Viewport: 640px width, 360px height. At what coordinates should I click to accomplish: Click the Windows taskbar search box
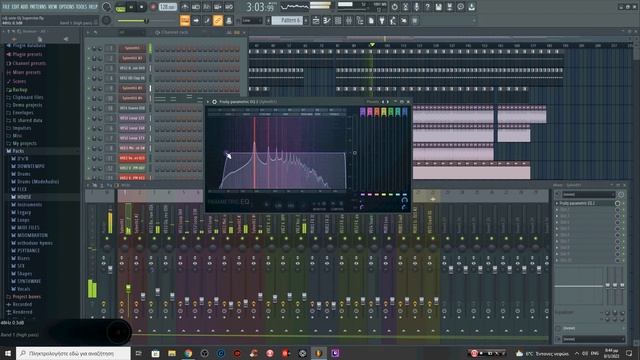coord(73,353)
